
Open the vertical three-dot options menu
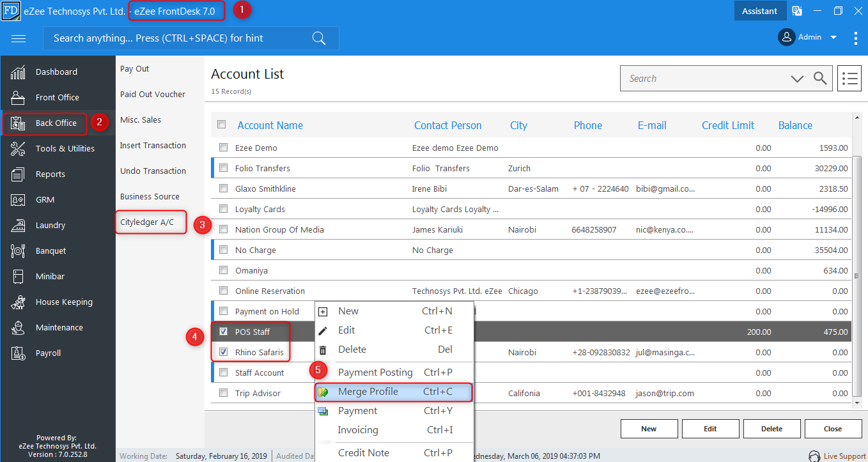(x=856, y=38)
